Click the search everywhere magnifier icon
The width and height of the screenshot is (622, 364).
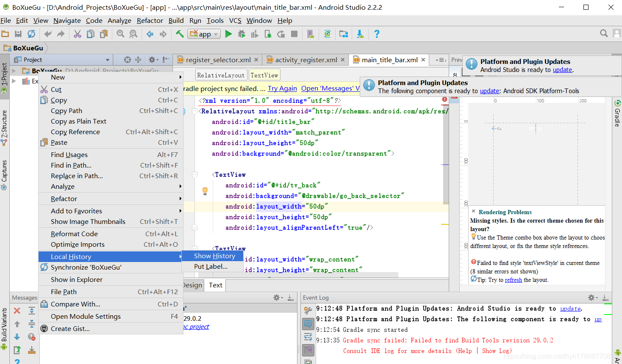(604, 33)
